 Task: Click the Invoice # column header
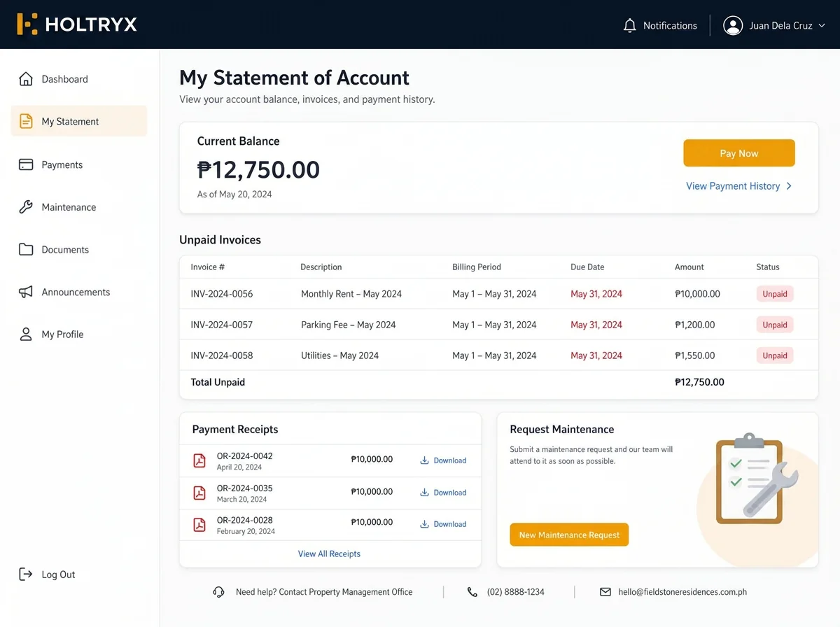(x=208, y=267)
